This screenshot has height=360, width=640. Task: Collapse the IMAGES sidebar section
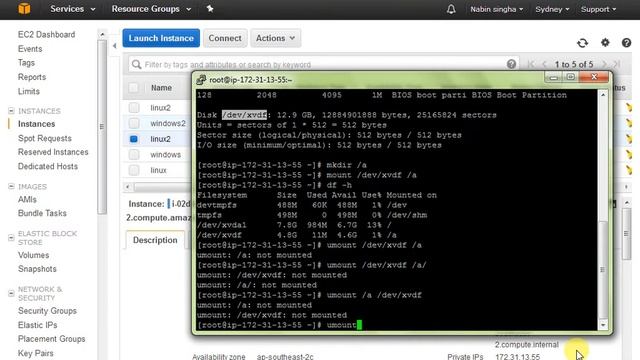pyautogui.click(x=11, y=186)
